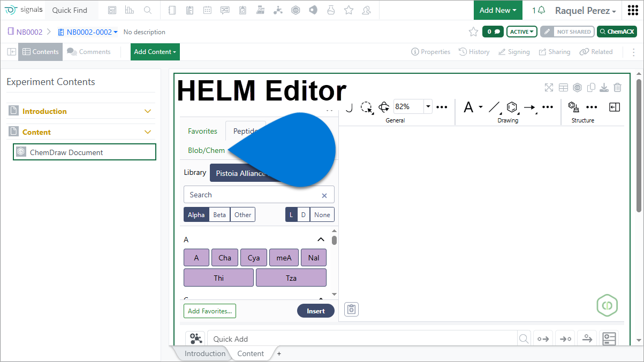Click the monomer Search field
Viewport: 644px width, 362px height.
pos(259,195)
